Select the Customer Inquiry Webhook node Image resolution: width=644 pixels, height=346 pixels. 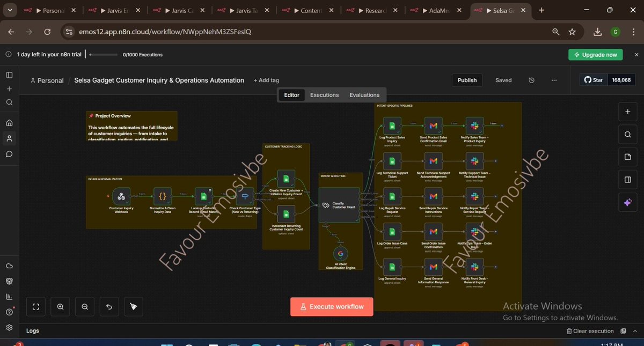(x=121, y=196)
